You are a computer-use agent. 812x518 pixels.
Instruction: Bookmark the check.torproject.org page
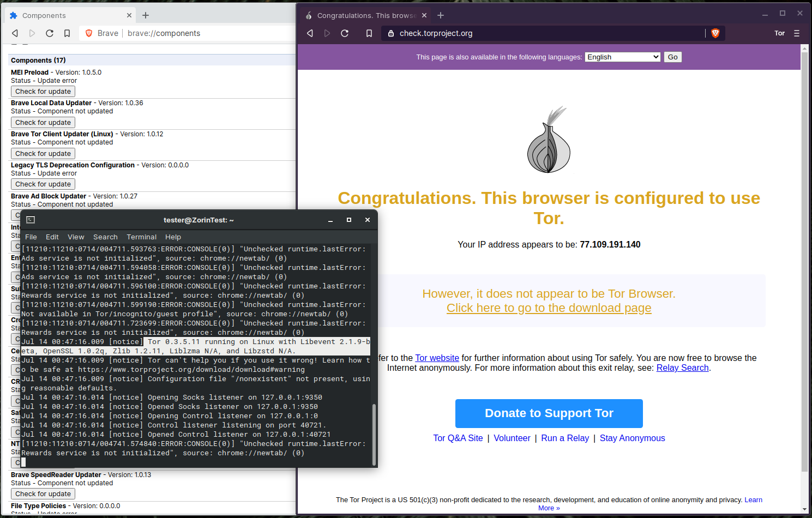pos(369,33)
